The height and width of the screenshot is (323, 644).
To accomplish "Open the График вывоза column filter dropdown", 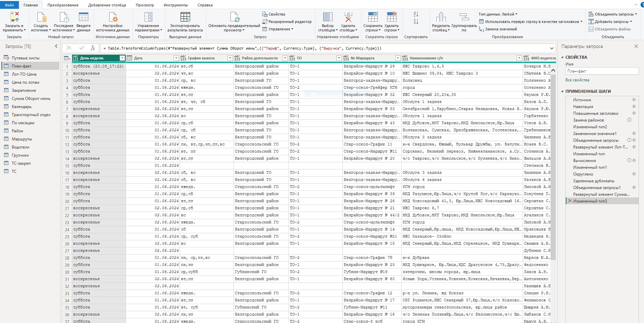I will point(230,58).
